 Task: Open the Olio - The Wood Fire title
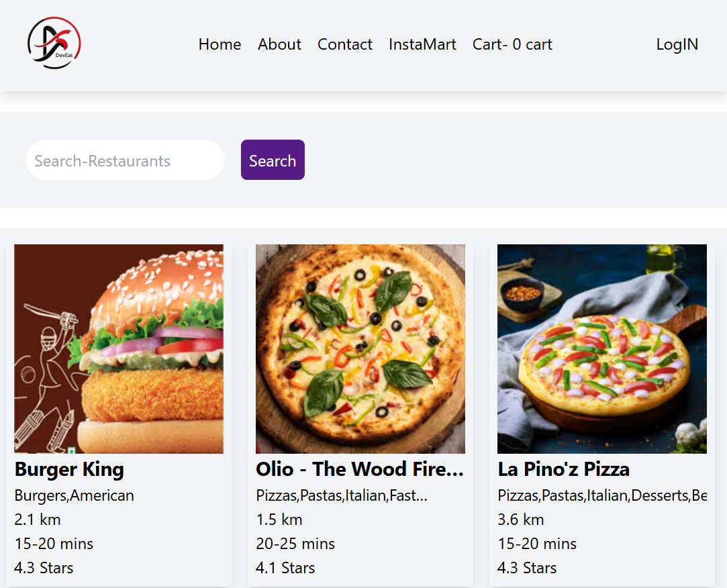click(x=360, y=469)
